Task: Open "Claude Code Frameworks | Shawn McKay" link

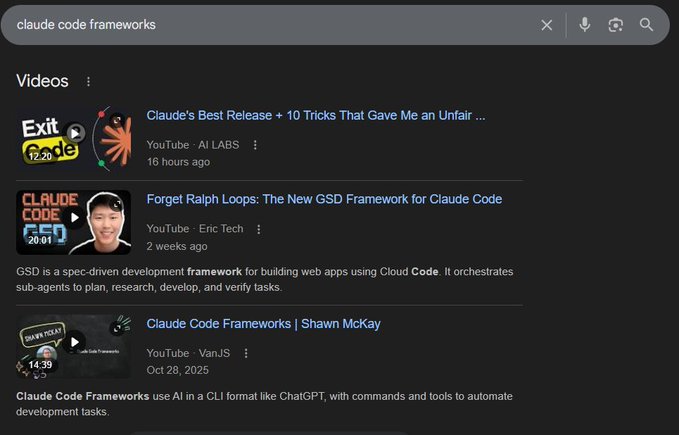Action: pos(263,324)
